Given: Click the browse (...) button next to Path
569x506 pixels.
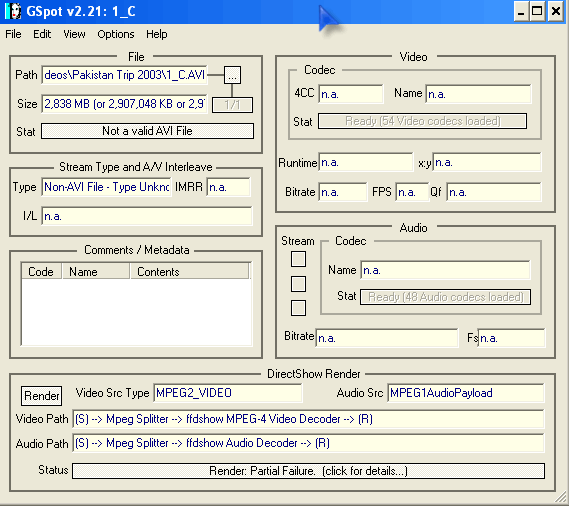Looking at the screenshot, I should [x=232, y=75].
